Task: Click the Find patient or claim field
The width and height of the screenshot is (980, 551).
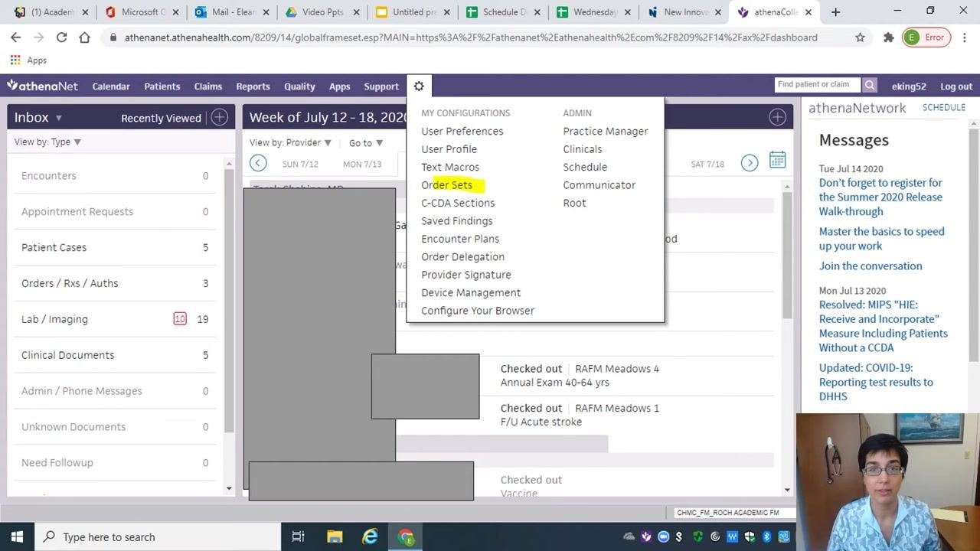Action: click(x=818, y=85)
